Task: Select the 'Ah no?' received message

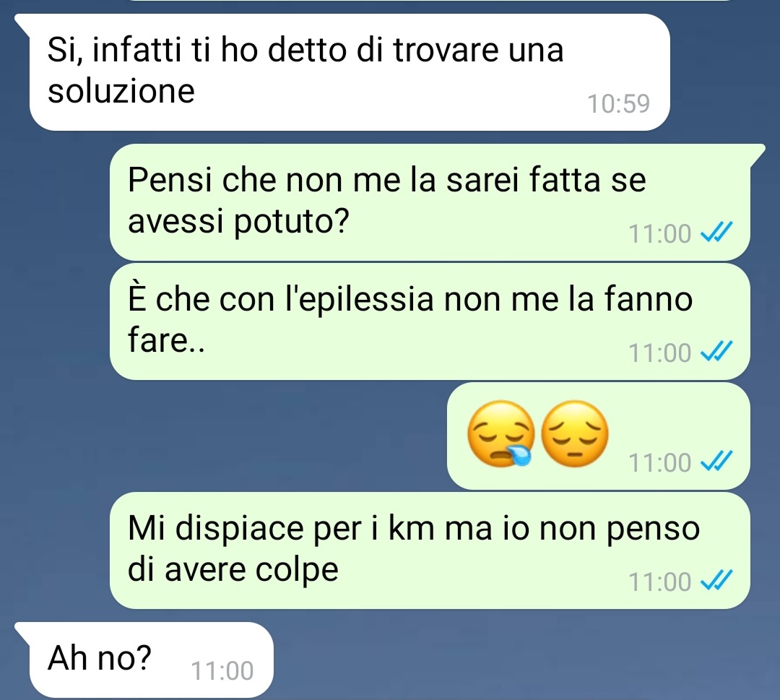Action: pyautogui.click(x=151, y=660)
